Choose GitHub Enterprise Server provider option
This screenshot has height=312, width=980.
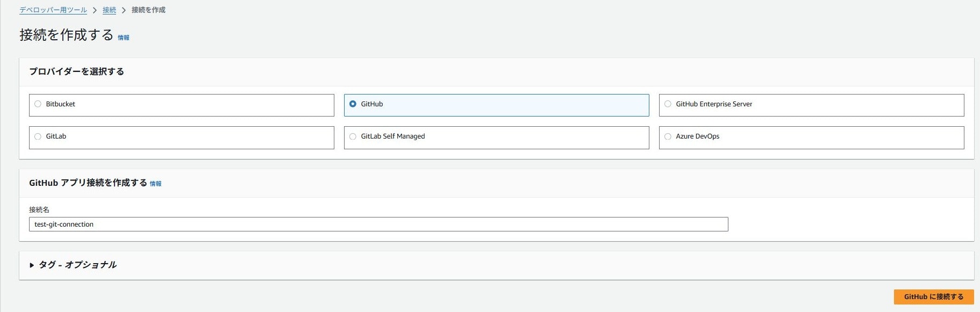click(x=811, y=105)
